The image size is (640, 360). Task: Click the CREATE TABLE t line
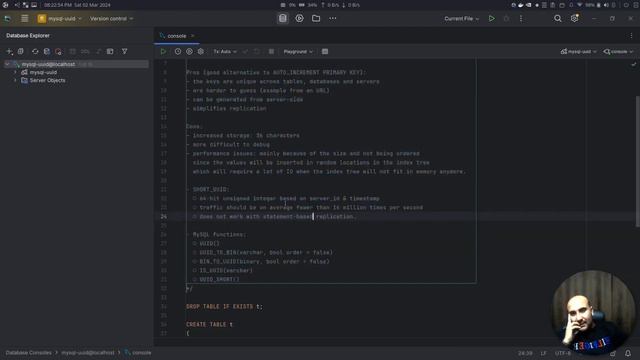(209, 324)
